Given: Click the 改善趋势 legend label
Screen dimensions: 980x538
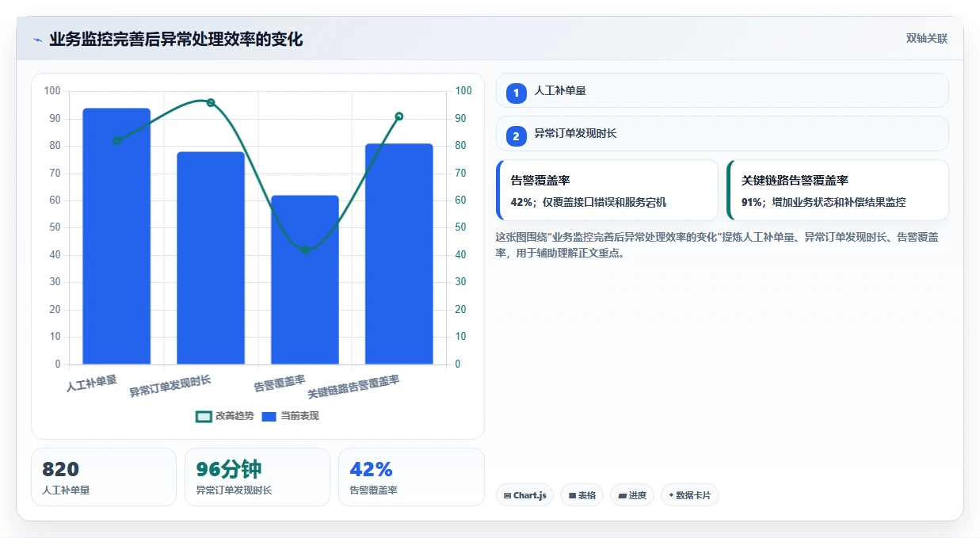Looking at the screenshot, I should [235, 416].
